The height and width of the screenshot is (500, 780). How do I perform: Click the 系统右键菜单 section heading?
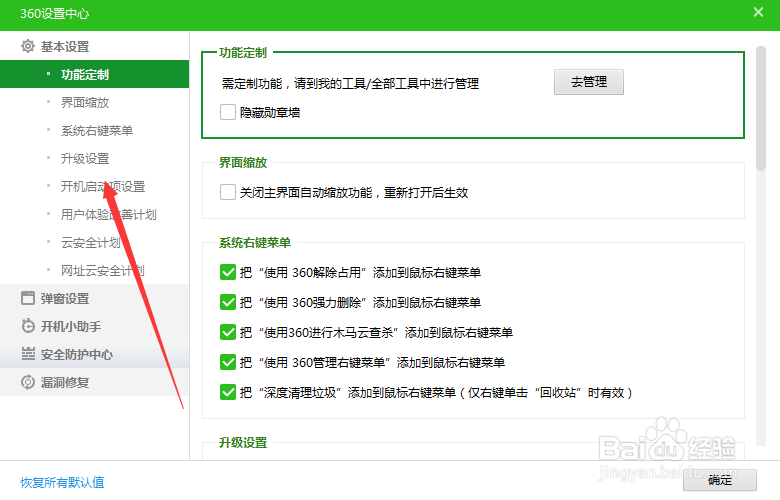pyautogui.click(x=255, y=242)
